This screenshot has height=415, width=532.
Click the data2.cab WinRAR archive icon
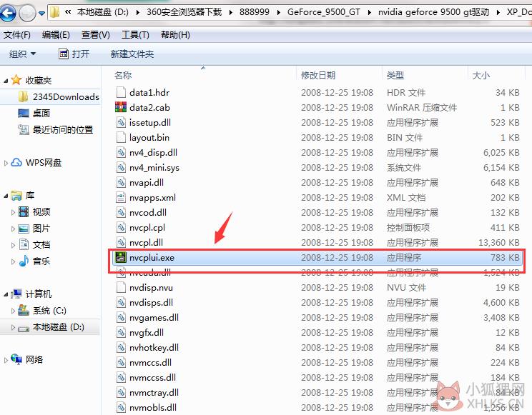120,107
